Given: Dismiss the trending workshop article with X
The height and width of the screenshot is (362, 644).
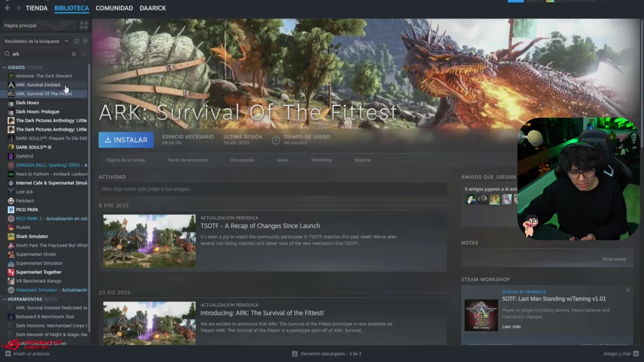Looking at the screenshot, I should pos(628,290).
